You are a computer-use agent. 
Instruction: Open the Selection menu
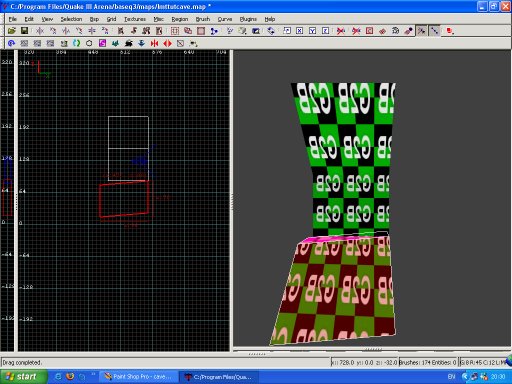tap(71, 19)
